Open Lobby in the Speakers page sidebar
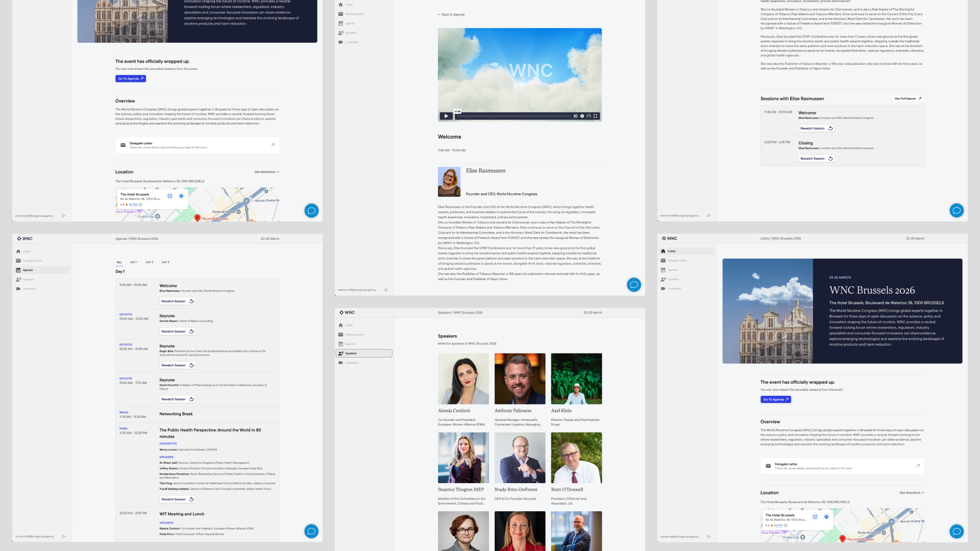 [x=364, y=325]
